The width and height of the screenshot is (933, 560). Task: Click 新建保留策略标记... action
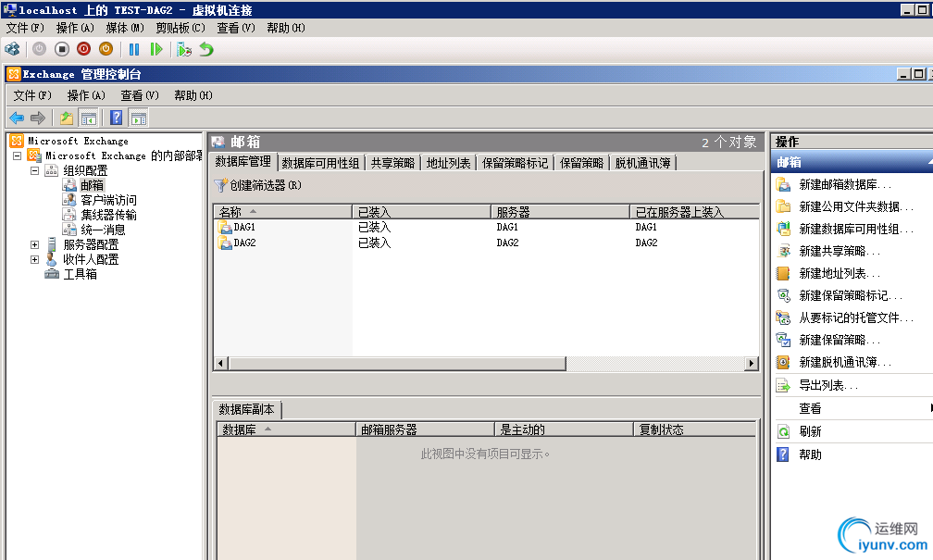click(851, 296)
